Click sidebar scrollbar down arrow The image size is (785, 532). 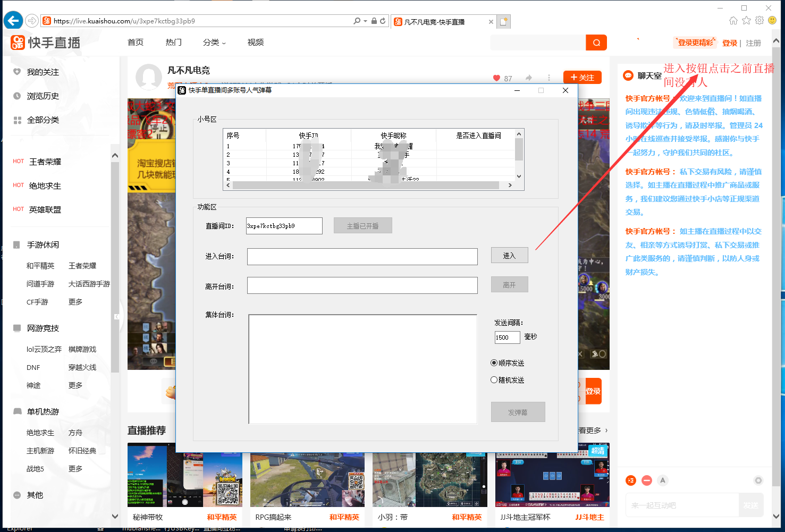115,516
